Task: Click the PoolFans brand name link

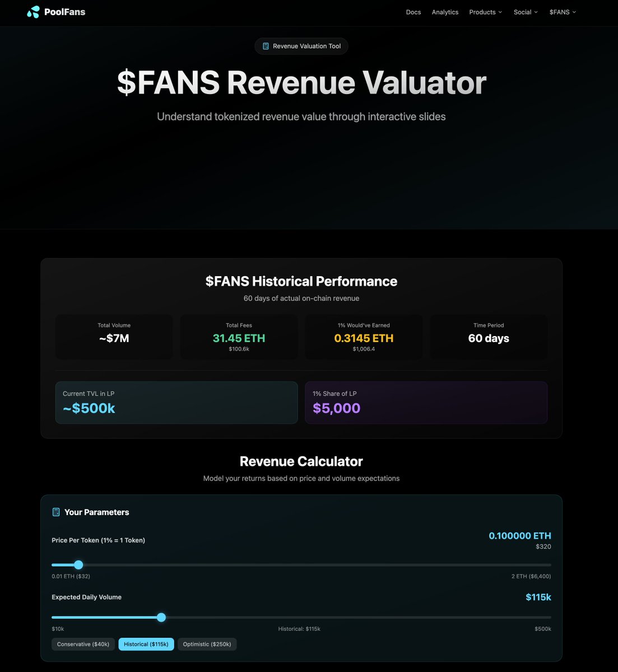Action: click(x=65, y=12)
